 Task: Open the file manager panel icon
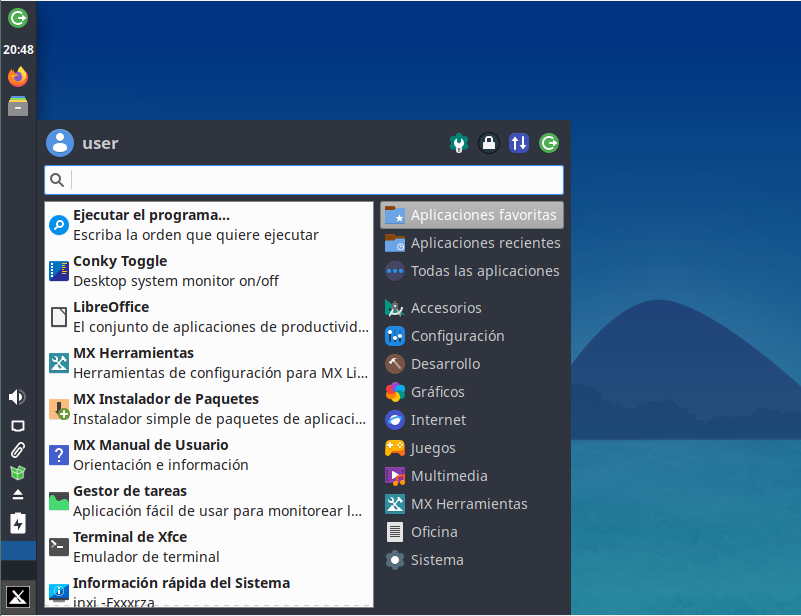click(x=18, y=106)
